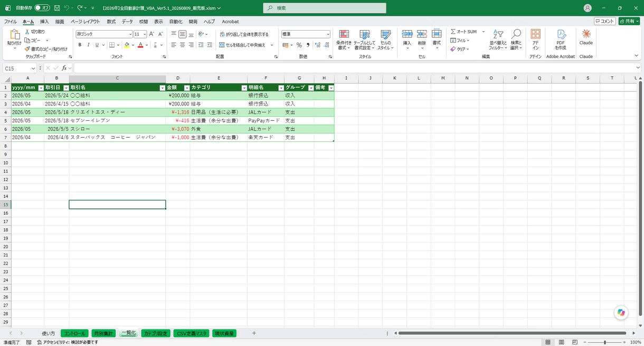Add a new sheet with plus button
Screen dimensions: 644x346
coord(254,333)
